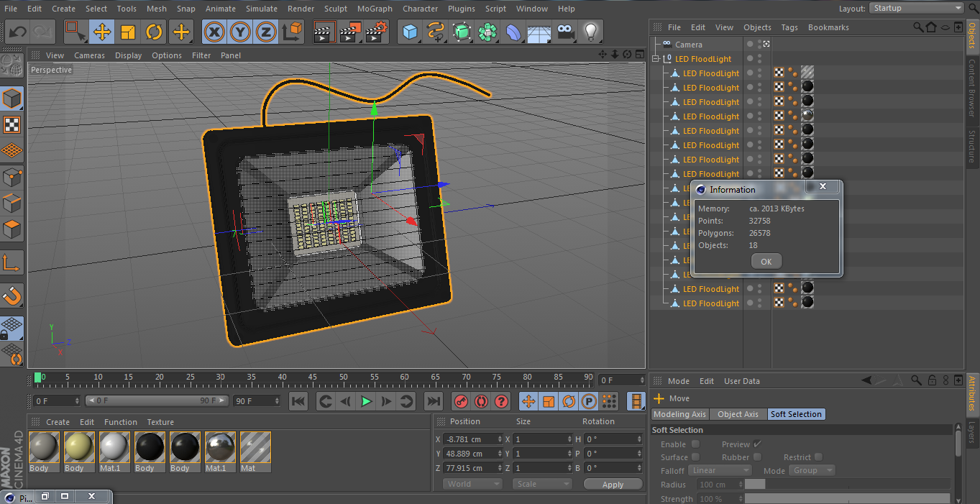Click OK in the Information dialog
The image size is (980, 504).
point(766,262)
